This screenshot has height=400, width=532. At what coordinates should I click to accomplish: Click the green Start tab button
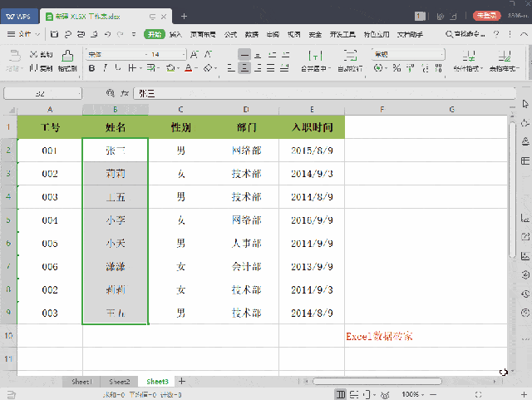155,34
